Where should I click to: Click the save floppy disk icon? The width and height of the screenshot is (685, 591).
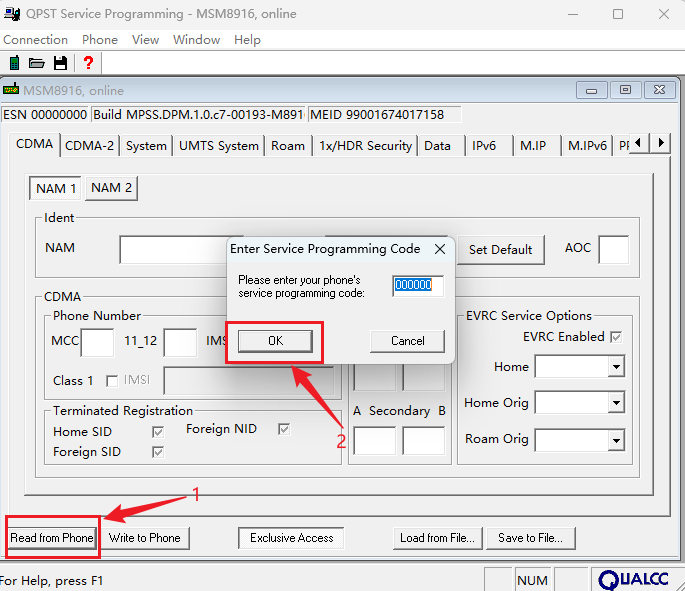point(61,63)
